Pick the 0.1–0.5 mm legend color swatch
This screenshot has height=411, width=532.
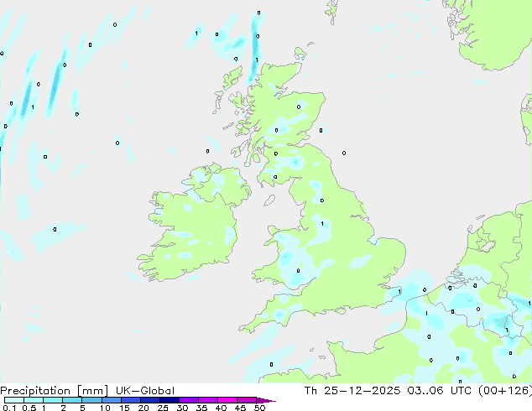point(14,400)
